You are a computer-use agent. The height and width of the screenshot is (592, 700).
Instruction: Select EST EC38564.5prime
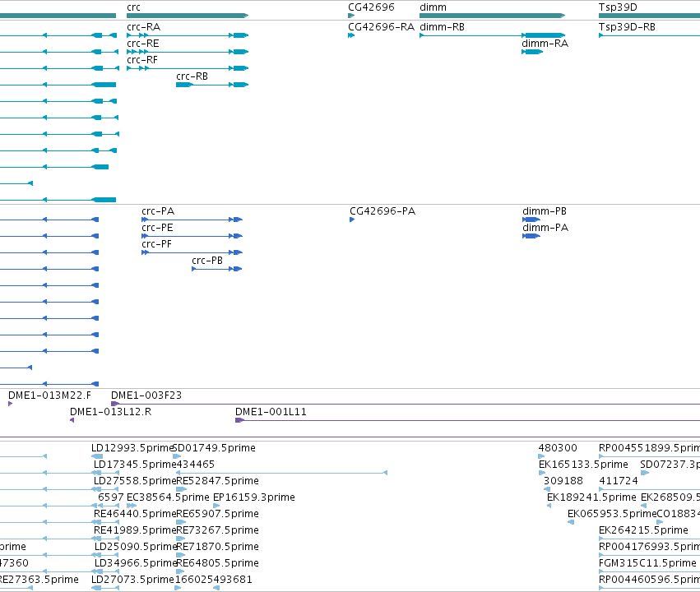coord(168,497)
